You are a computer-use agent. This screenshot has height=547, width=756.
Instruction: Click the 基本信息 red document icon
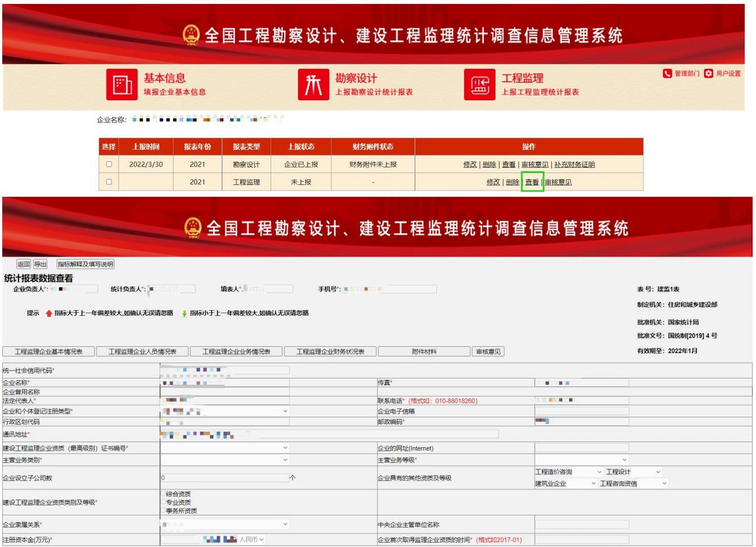pyautogui.click(x=122, y=85)
